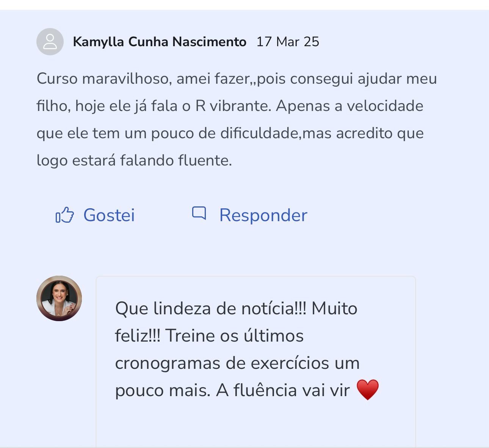Toggle the Gostei like on Kamylla's comment
489x448 pixels.
point(109,215)
